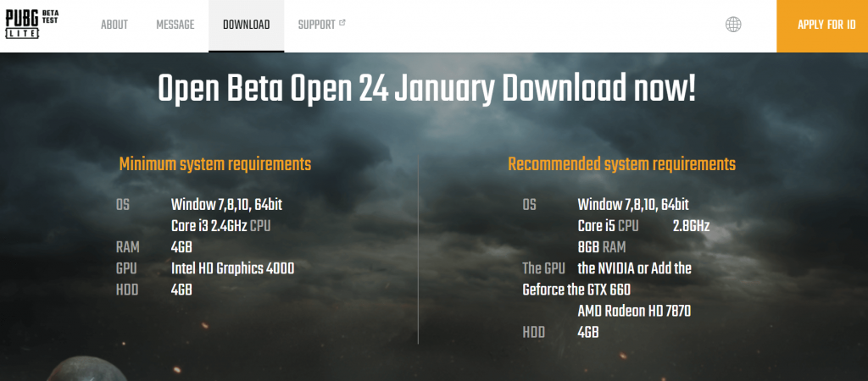868x381 pixels.
Task: Select the Core i3 2.4GHz CPU text
Action: click(x=221, y=225)
